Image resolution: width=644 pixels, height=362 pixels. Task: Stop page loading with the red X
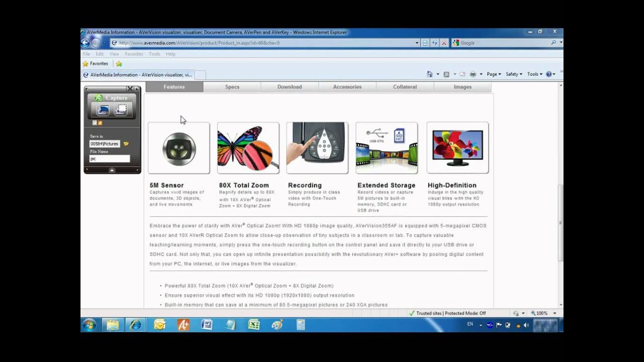[x=444, y=43]
